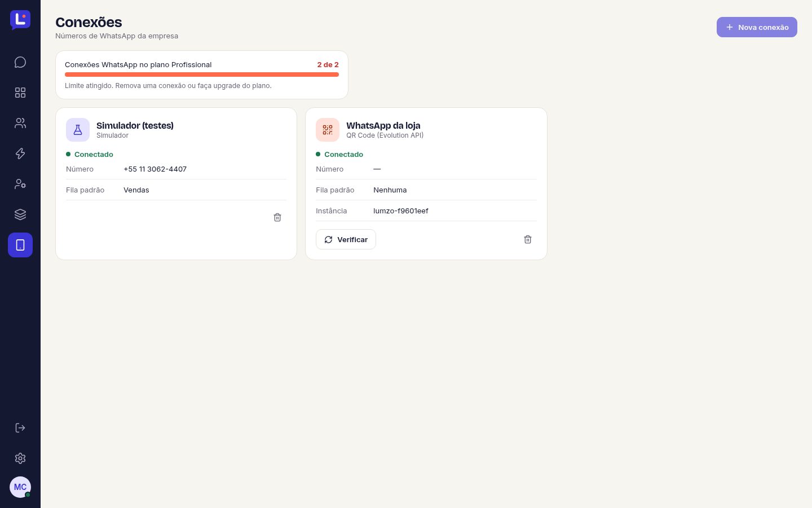This screenshot has width=812, height=508.
Task: Open the chat conversations sidebar icon
Action: point(20,62)
